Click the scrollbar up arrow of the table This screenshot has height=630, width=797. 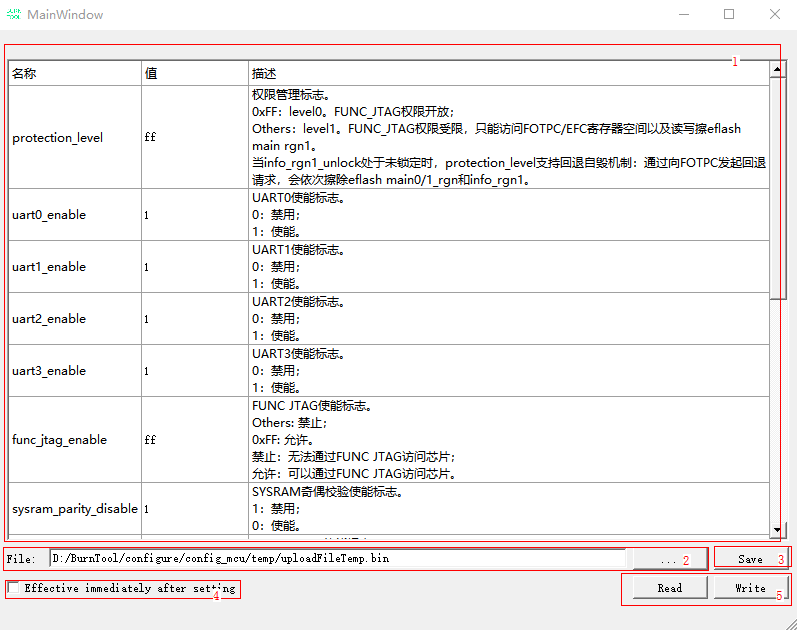776,70
